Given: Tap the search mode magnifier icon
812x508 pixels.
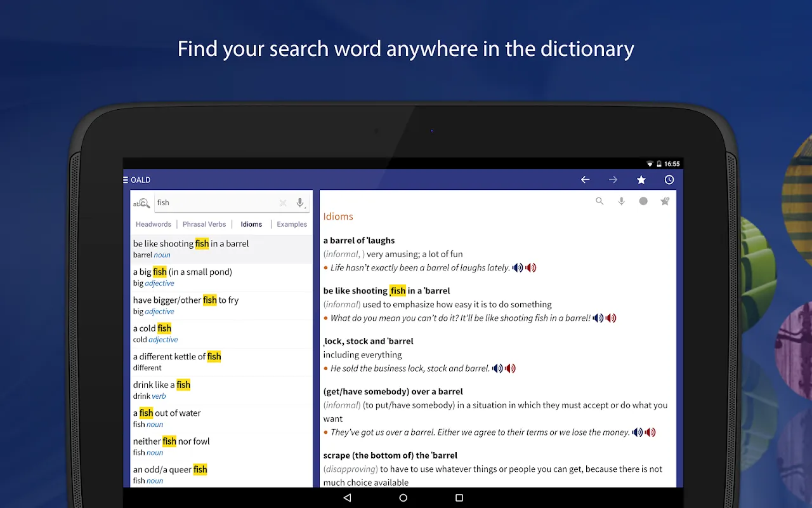Looking at the screenshot, I should click(141, 203).
